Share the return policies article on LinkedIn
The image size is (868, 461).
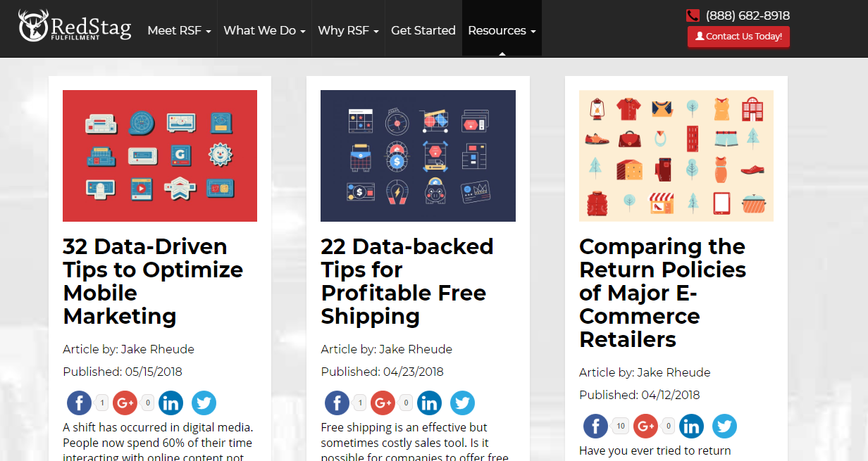[691, 427]
